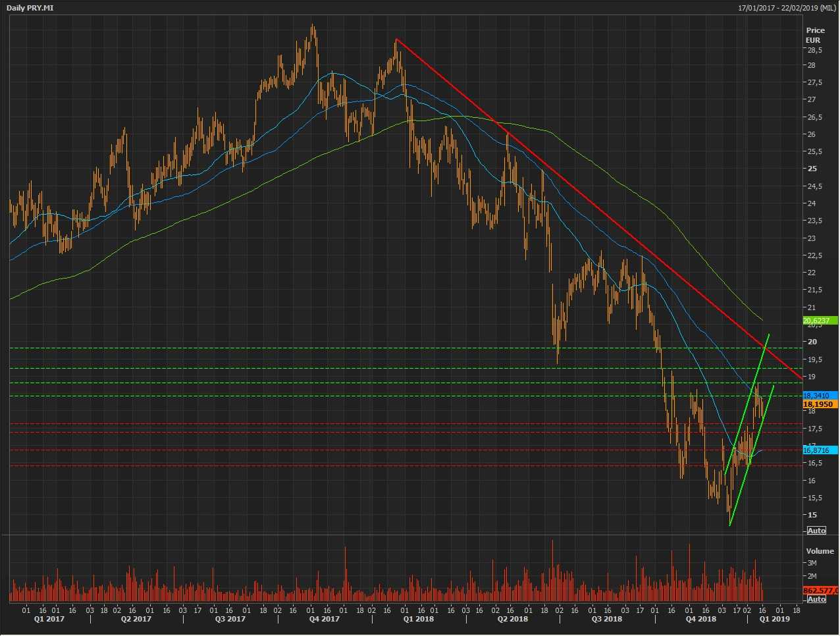Click the Q2 2017 time axis label
Screen dimensions: 840x636
click(x=136, y=619)
